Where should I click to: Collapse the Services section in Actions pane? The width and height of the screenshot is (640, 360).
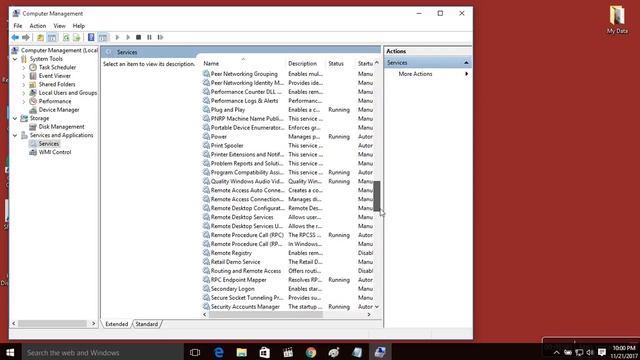tap(466, 63)
